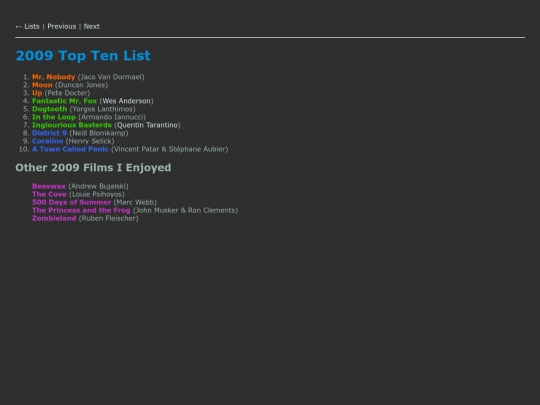Click director name Neill Blomkamp
This screenshot has width=540, height=405.
click(x=99, y=133)
